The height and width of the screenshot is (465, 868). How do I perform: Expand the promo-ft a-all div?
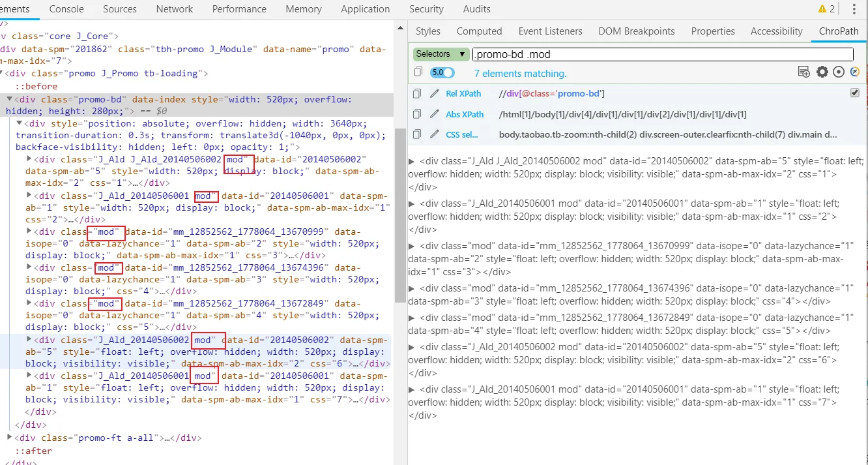[x=9, y=438]
